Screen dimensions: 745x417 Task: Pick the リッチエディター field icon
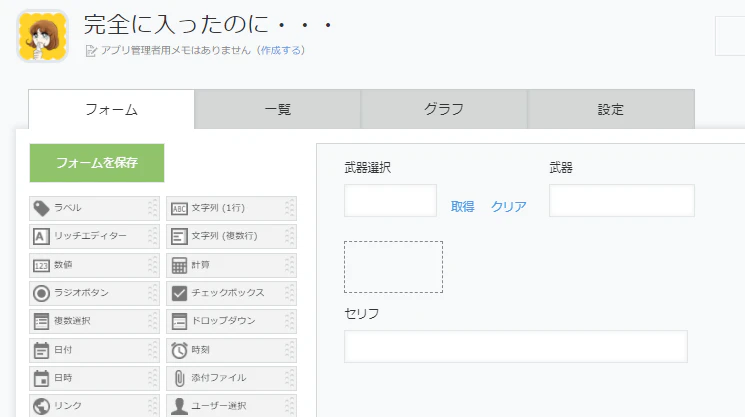tap(41, 236)
